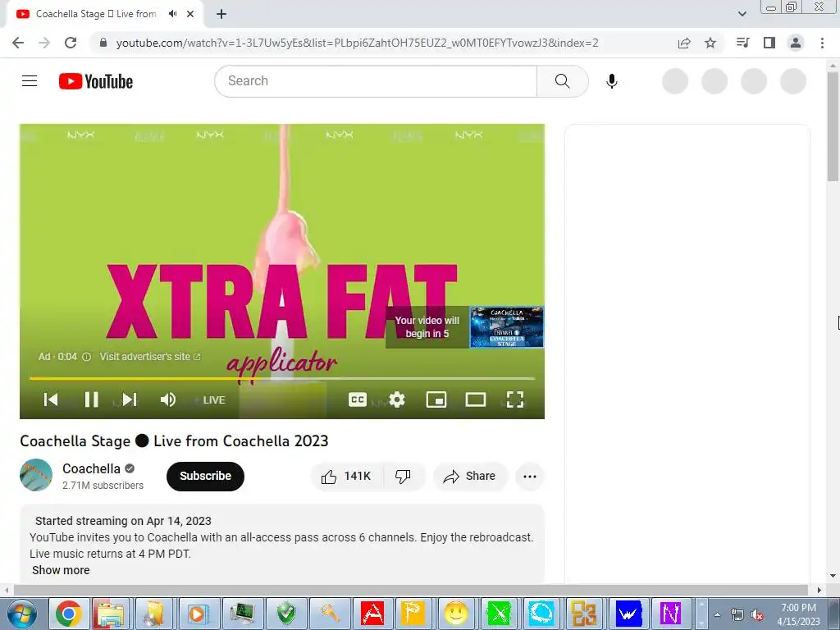840x630 pixels.
Task: Click the horizontal page scrollbar
Action: pos(412,590)
